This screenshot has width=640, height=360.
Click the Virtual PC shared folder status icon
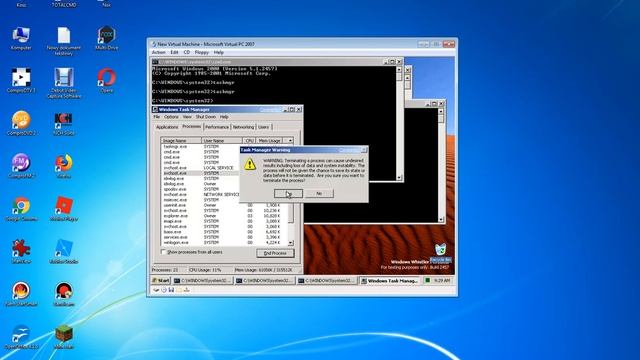(179, 290)
